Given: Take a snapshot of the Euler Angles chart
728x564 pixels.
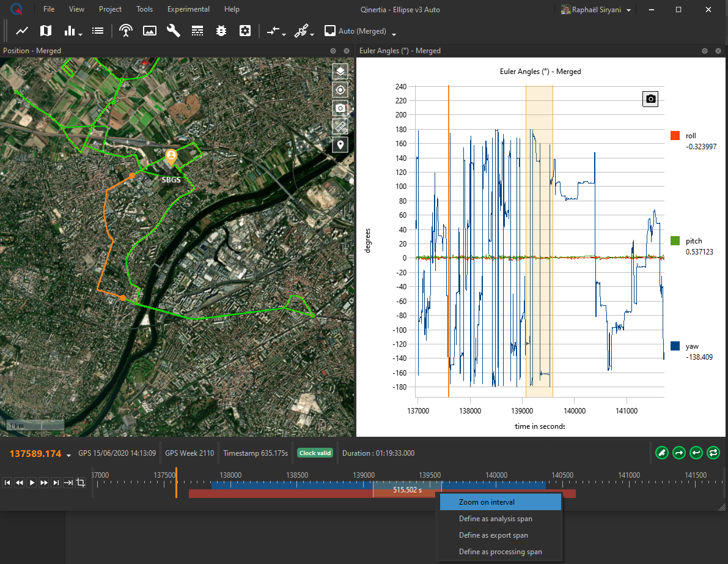Looking at the screenshot, I should pos(650,99).
